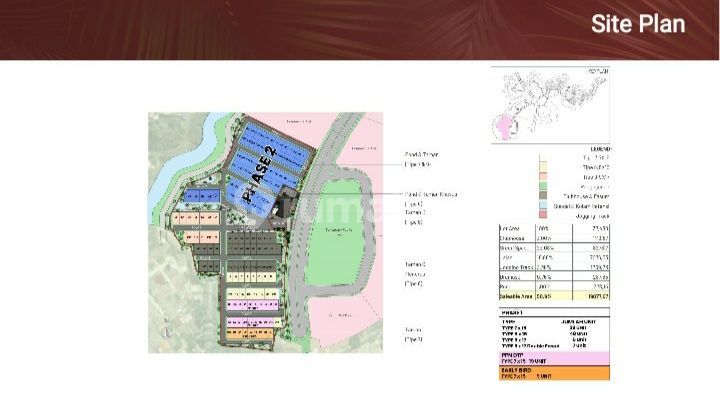Click the Site Plan title
The width and height of the screenshot is (720, 414).
point(638,24)
